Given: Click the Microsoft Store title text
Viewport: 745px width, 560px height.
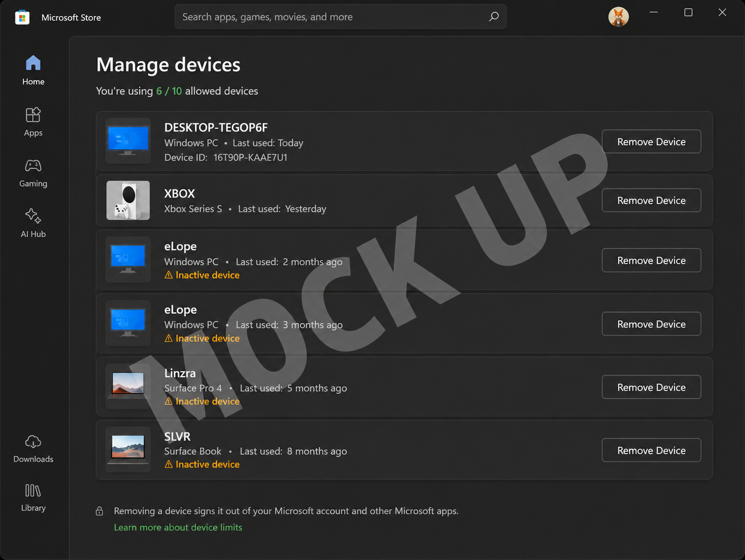Looking at the screenshot, I should (71, 18).
